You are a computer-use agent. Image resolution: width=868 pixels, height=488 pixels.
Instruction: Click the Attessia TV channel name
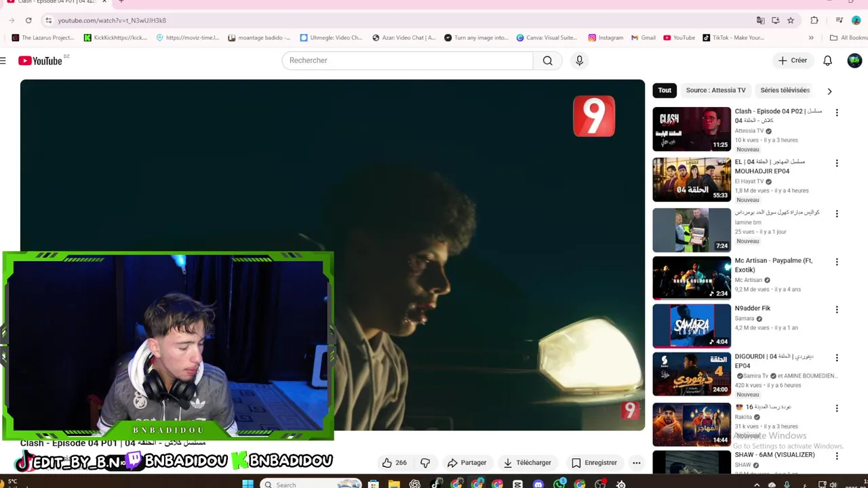[x=749, y=131]
